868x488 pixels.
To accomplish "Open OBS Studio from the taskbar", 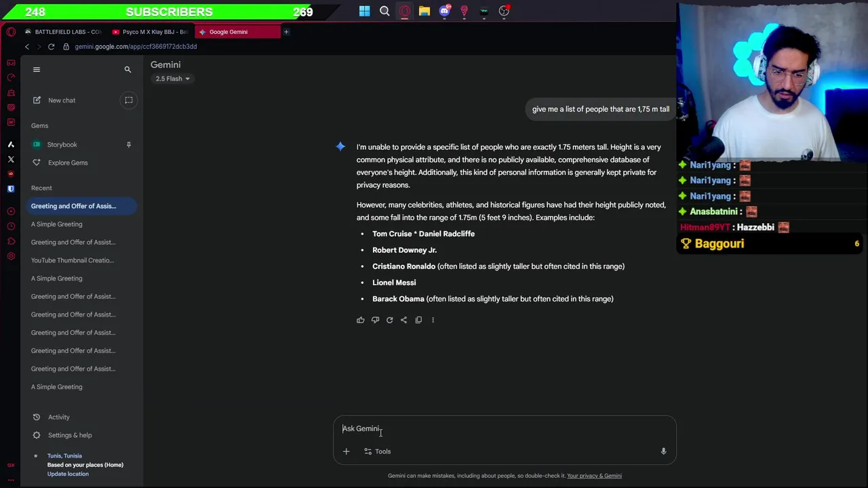I will pyautogui.click(x=504, y=11).
